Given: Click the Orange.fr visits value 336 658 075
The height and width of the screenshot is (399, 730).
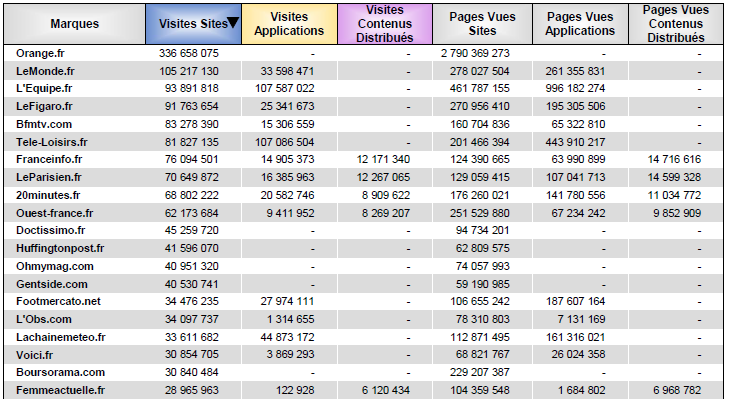Looking at the screenshot, I should click(189, 53).
